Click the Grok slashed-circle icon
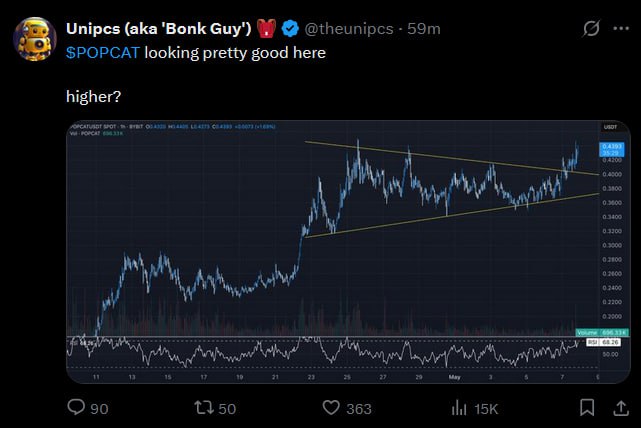 591,29
